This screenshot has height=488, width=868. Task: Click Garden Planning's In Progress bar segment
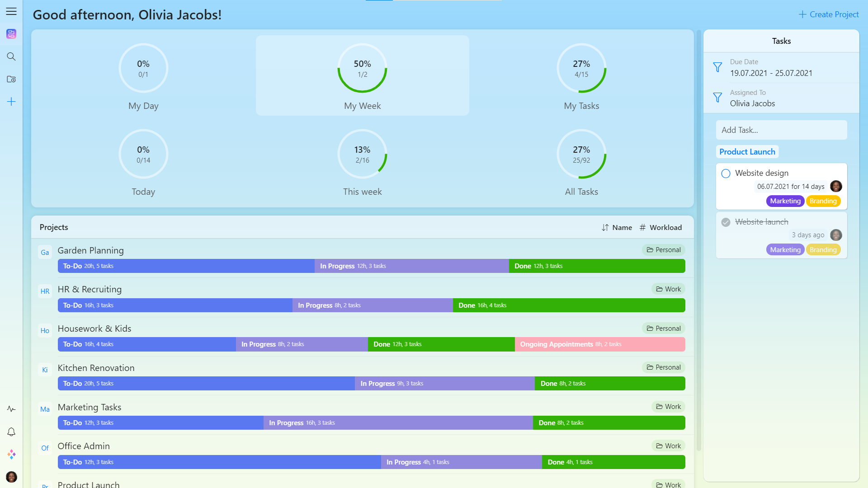pyautogui.click(x=411, y=266)
